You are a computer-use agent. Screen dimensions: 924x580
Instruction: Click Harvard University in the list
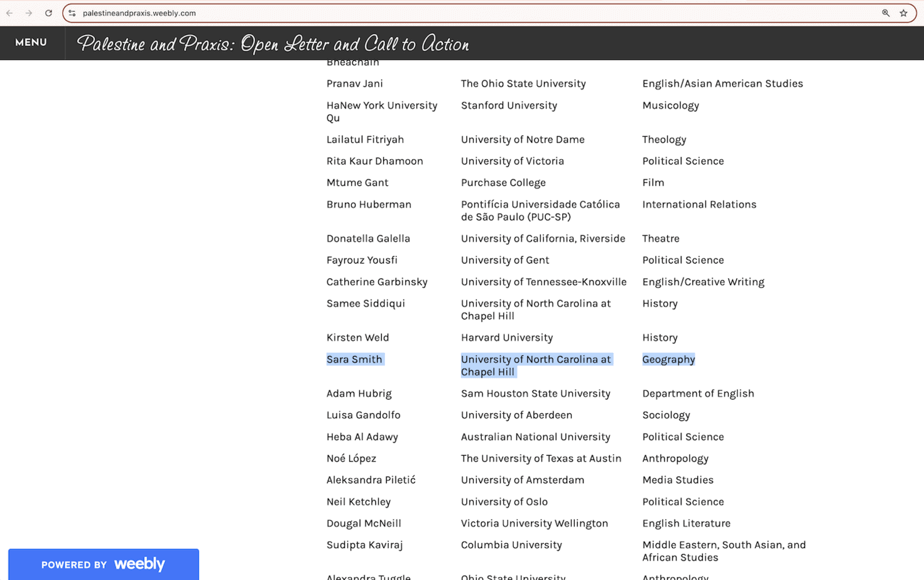506,338
